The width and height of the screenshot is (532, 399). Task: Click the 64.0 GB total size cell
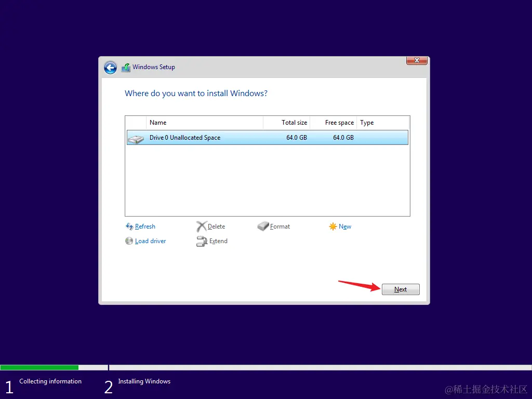click(x=297, y=137)
